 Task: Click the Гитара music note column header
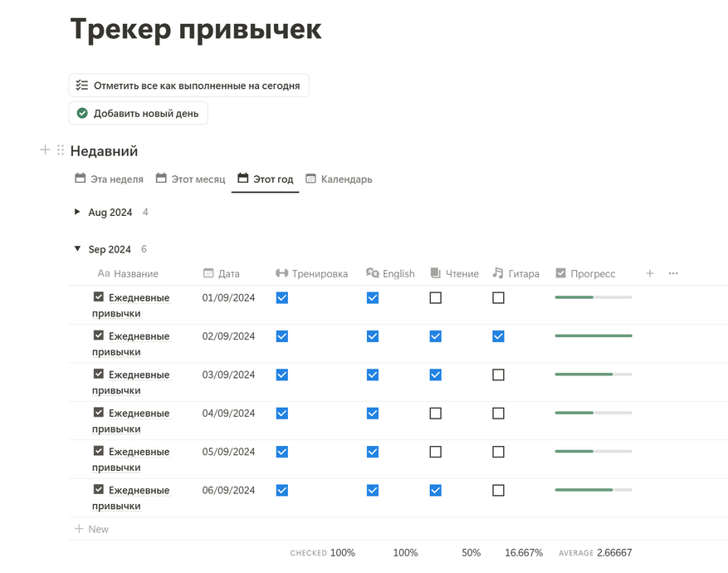pos(515,273)
